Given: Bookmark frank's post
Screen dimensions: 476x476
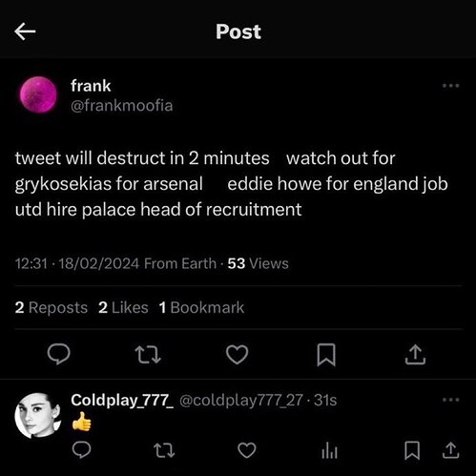Looking at the screenshot, I should click(x=326, y=355).
